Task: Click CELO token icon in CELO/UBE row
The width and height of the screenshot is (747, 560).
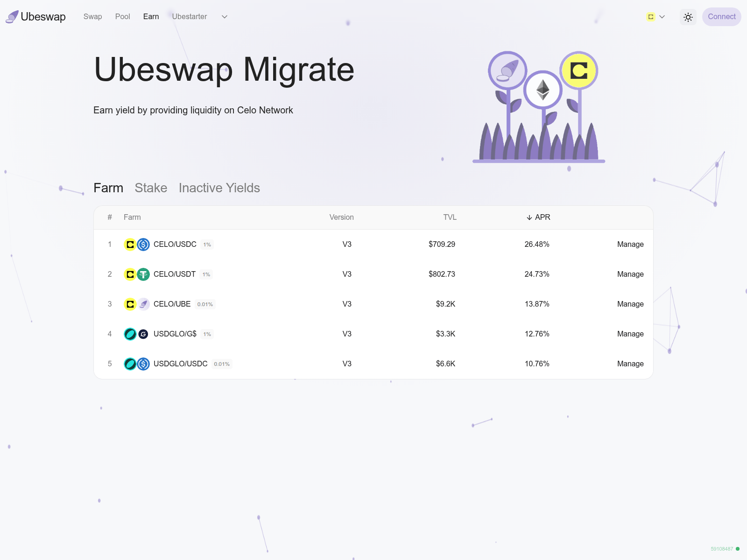Action: click(130, 304)
